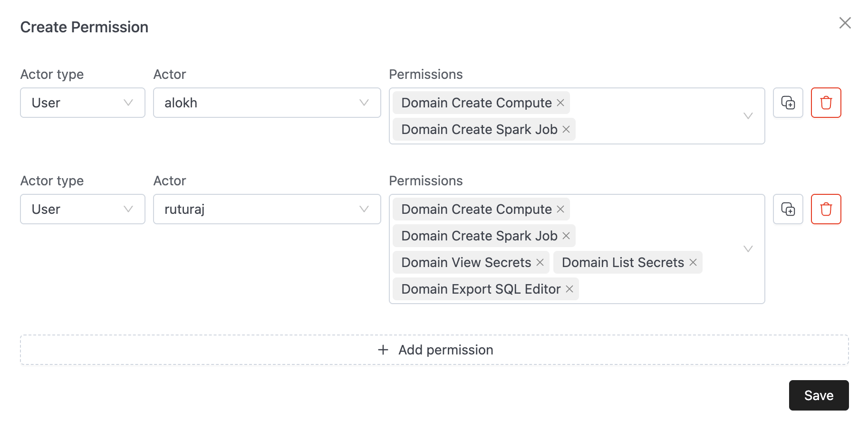This screenshot has width=868, height=440.
Task: Open the first Actor type dropdown
Action: pyautogui.click(x=82, y=103)
